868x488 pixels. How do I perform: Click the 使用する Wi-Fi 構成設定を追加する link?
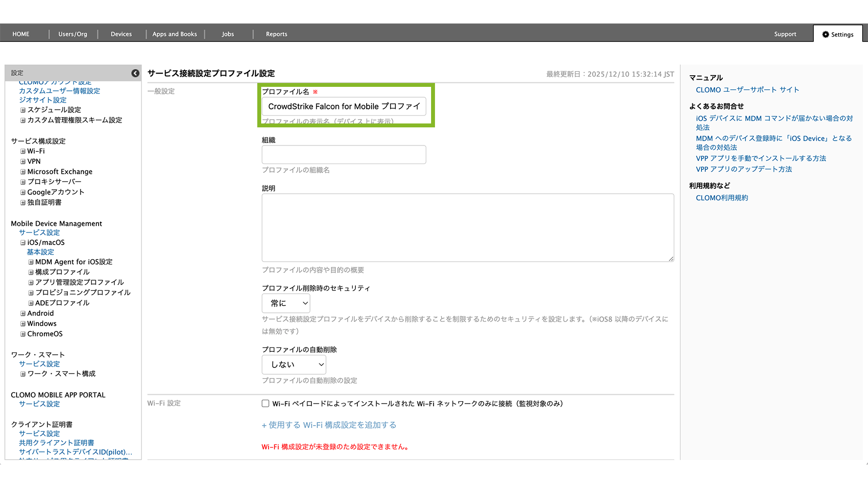point(329,425)
